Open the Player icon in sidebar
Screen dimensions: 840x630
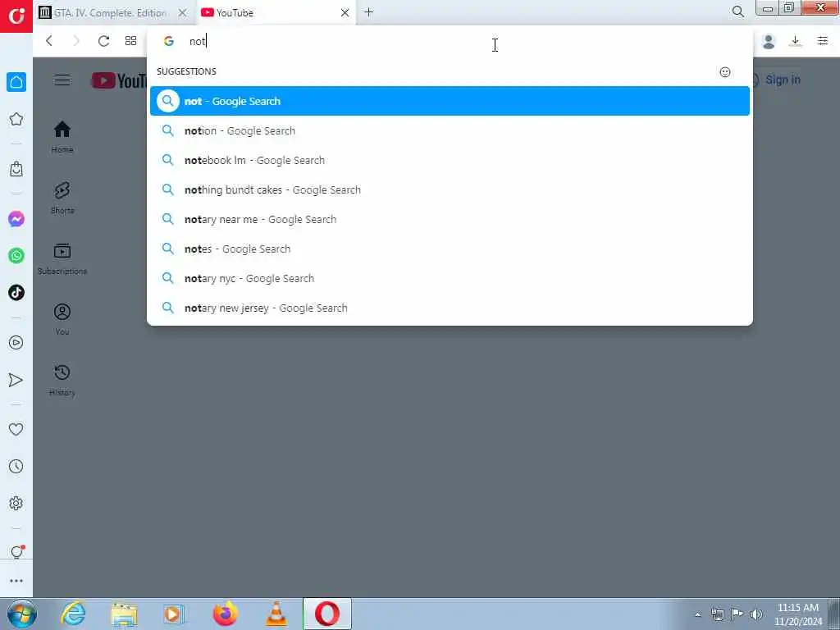click(16, 342)
